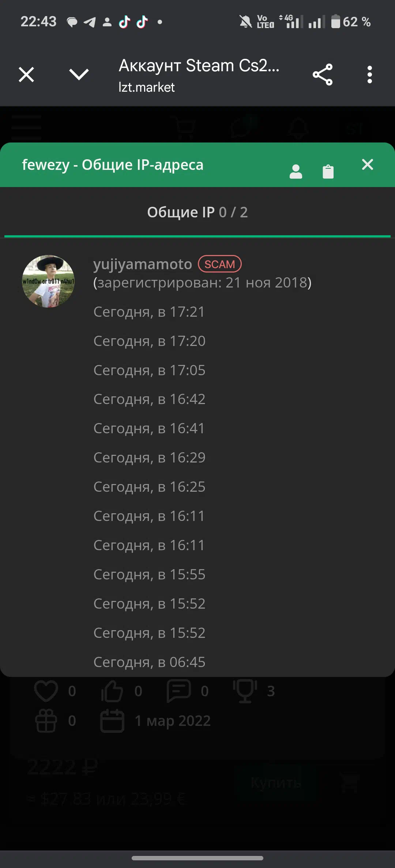The image size is (395, 868).
Task: Open the three-dot browser menu
Action: pos(370,75)
